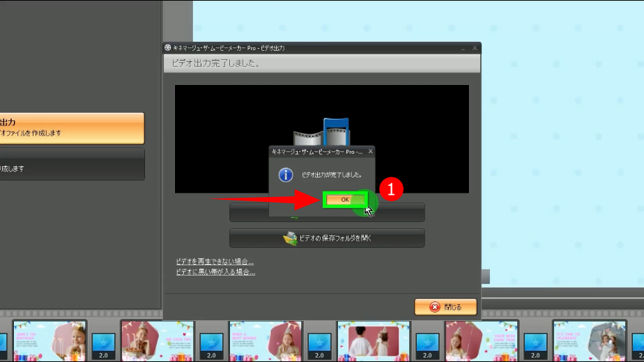The height and width of the screenshot is (362, 644).
Task: Select transition icon after Your Wish Come True slide
Action: pyautogui.click(x=535, y=343)
